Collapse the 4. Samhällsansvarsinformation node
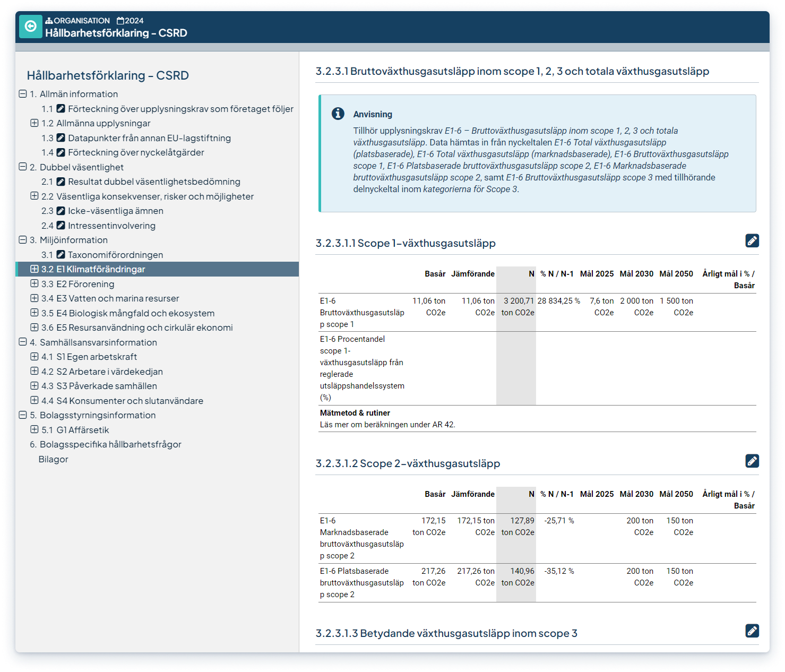 (x=23, y=342)
